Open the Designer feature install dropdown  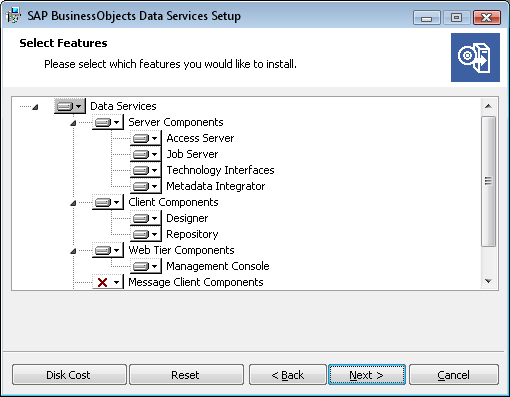tap(146, 218)
